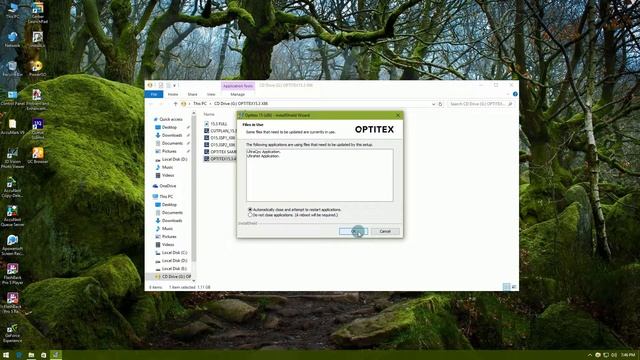Image resolution: width=640 pixels, height=360 pixels.
Task: Open the Manage ribbon tab
Action: (x=238, y=94)
